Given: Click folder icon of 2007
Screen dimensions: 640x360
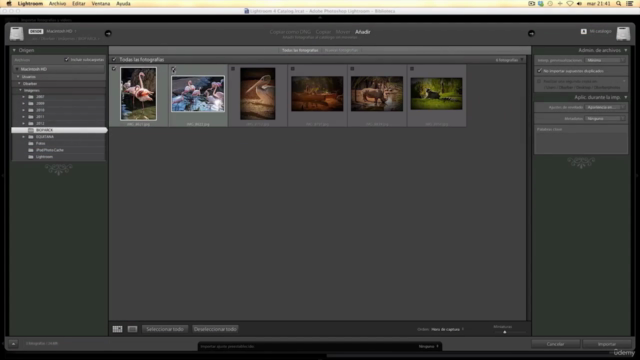Looking at the screenshot, I should pos(31,97).
